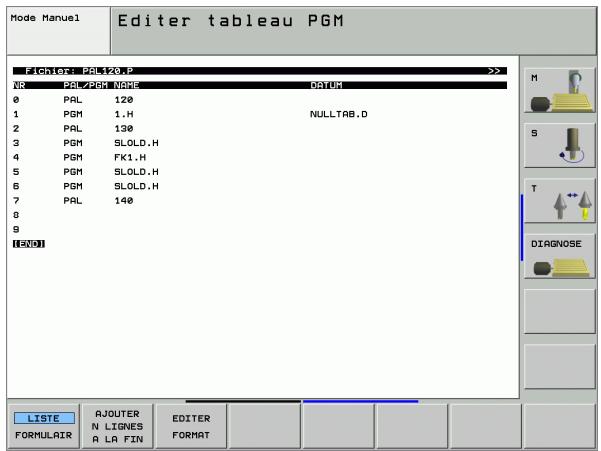Select PGM type in row 1
This screenshot has width=601, height=451.
(x=73, y=114)
